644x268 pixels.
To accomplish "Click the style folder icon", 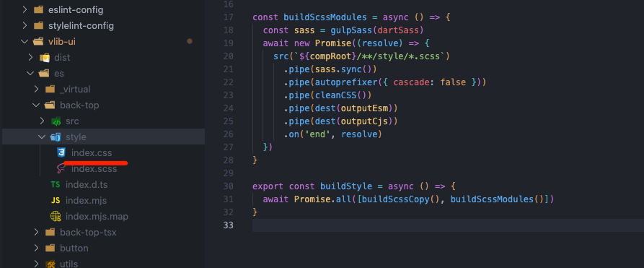I will (x=56, y=137).
